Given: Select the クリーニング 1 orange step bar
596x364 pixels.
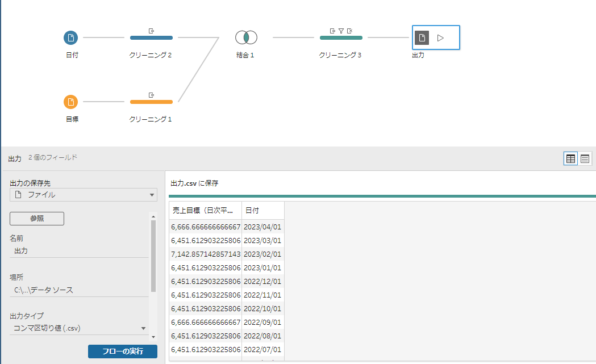Looking at the screenshot, I should (x=151, y=102).
